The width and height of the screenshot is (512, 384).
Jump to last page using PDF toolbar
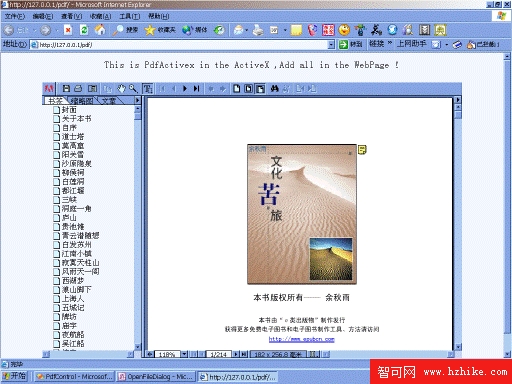tap(197, 89)
